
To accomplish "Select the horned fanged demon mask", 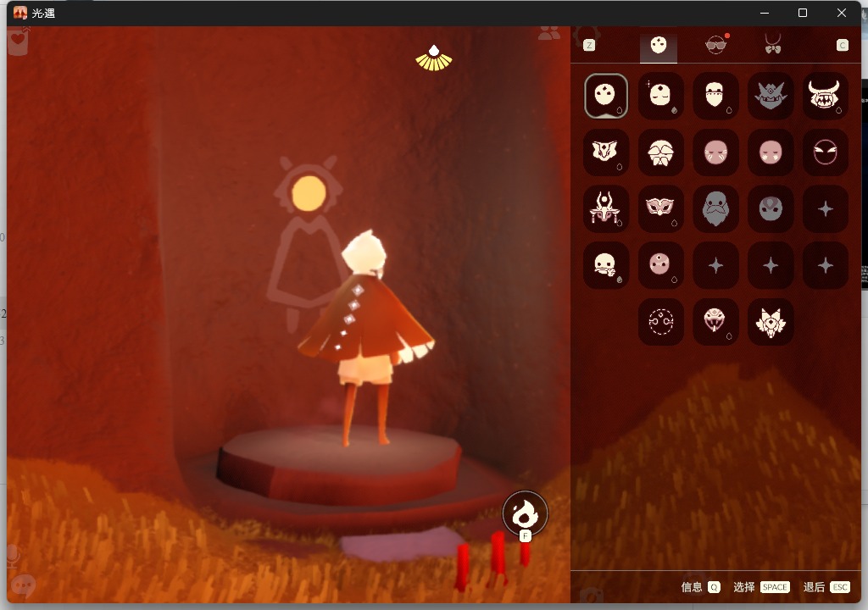I will pos(825,96).
